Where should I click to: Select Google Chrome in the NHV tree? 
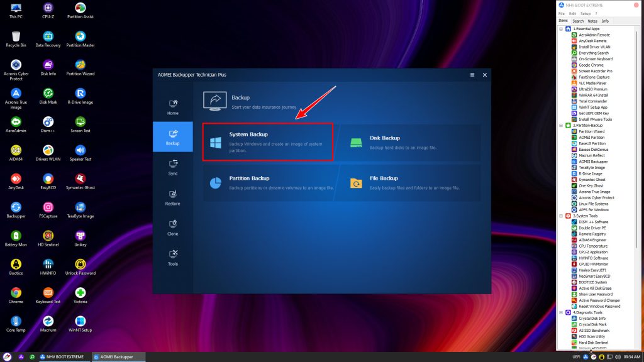591,65
